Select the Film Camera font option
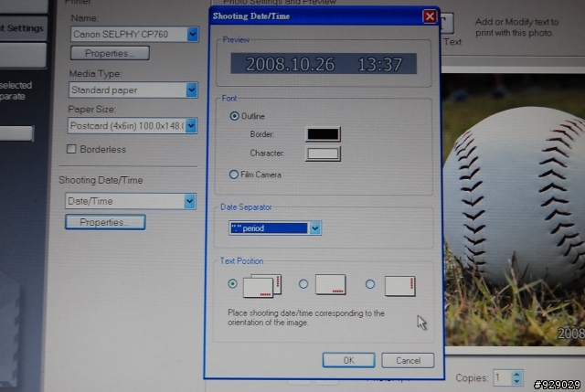585x392 pixels. pos(234,175)
